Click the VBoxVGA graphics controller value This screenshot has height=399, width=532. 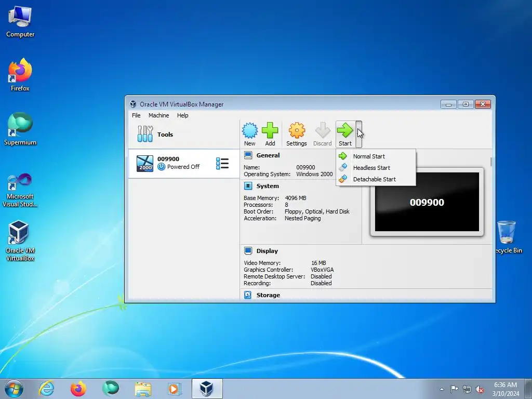[x=322, y=270]
